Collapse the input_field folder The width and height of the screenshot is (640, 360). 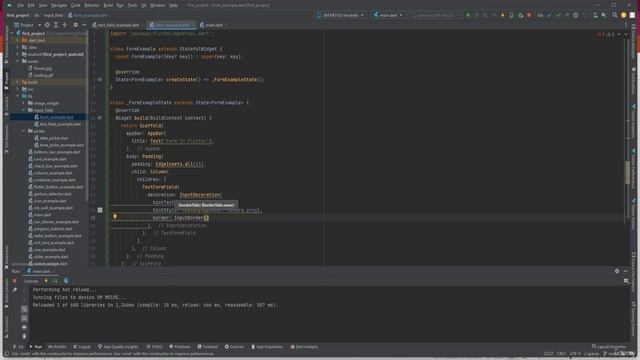pyautogui.click(x=24, y=110)
